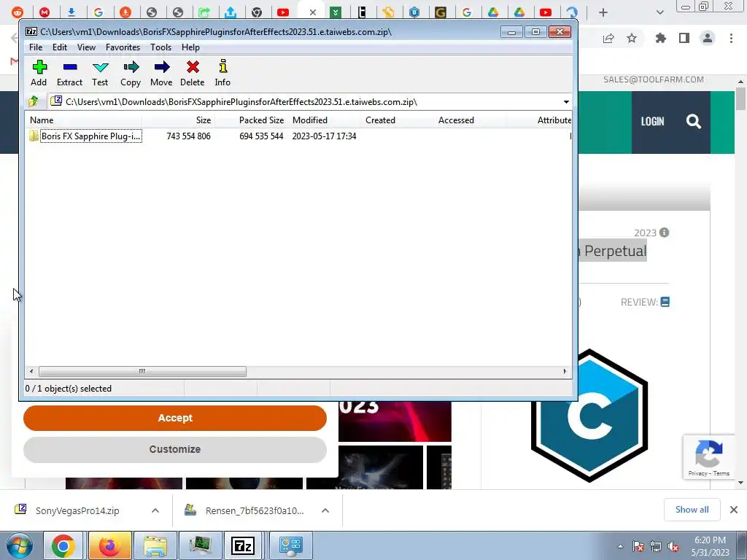The image size is (747, 560).
Task: Select the Boris FX Sapphire Plug-i... folder
Action: coord(85,136)
